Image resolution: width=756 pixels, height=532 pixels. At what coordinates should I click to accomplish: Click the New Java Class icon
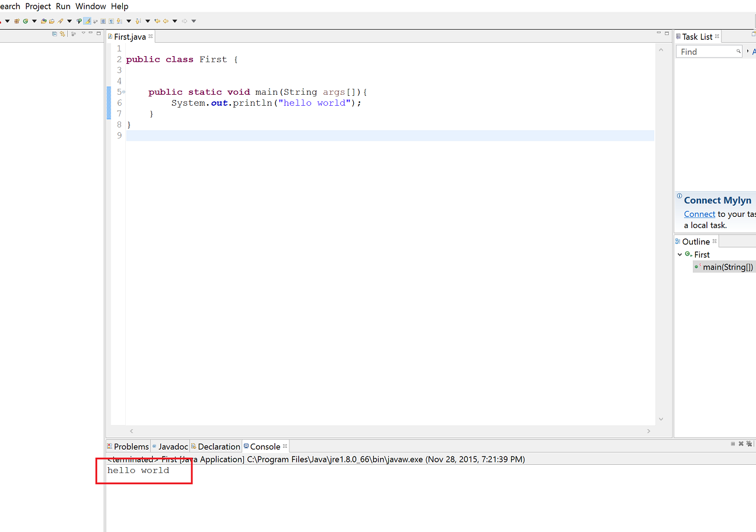[25, 21]
